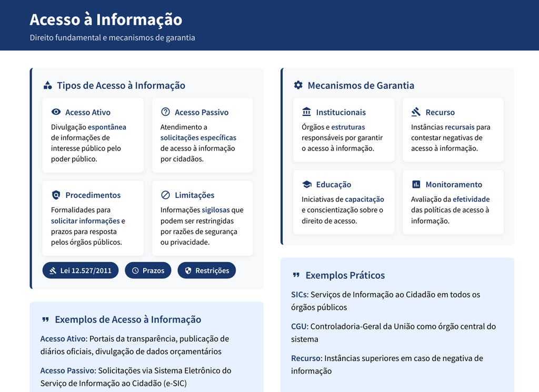Screen dimensions: 539x392
Task: Click the Exemplos de Acesso à Informação heading
Action: tap(128, 319)
